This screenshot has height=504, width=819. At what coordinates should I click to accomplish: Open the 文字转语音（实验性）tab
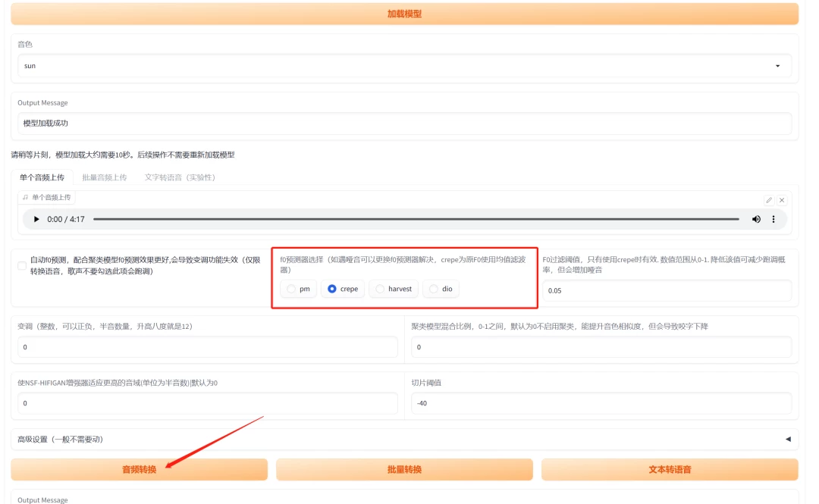pyautogui.click(x=180, y=177)
